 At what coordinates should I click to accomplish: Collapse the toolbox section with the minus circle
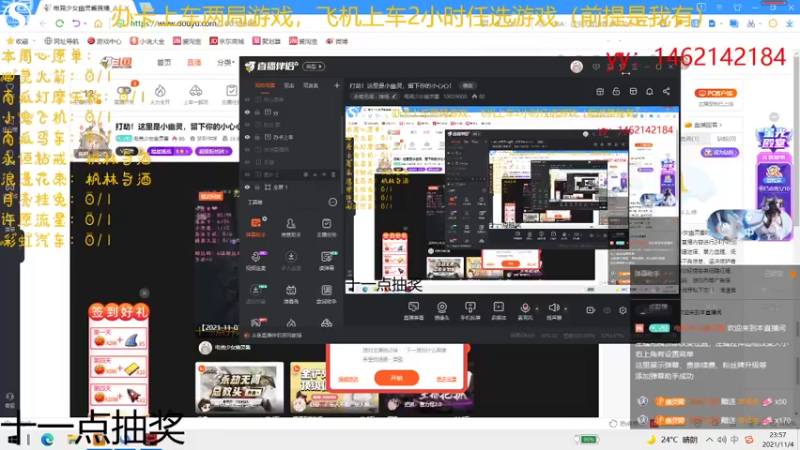tap(333, 202)
